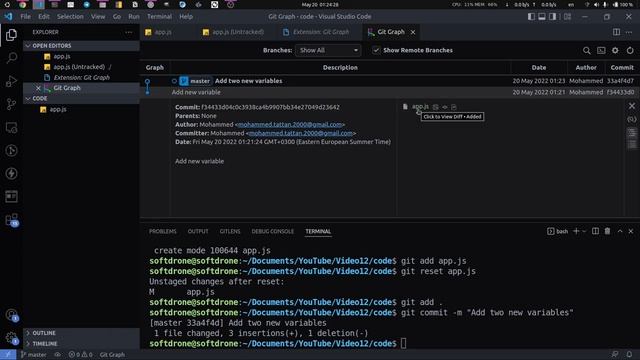Close the commit details view
Image resolution: width=640 pixels, height=360 pixels.
click(632, 106)
